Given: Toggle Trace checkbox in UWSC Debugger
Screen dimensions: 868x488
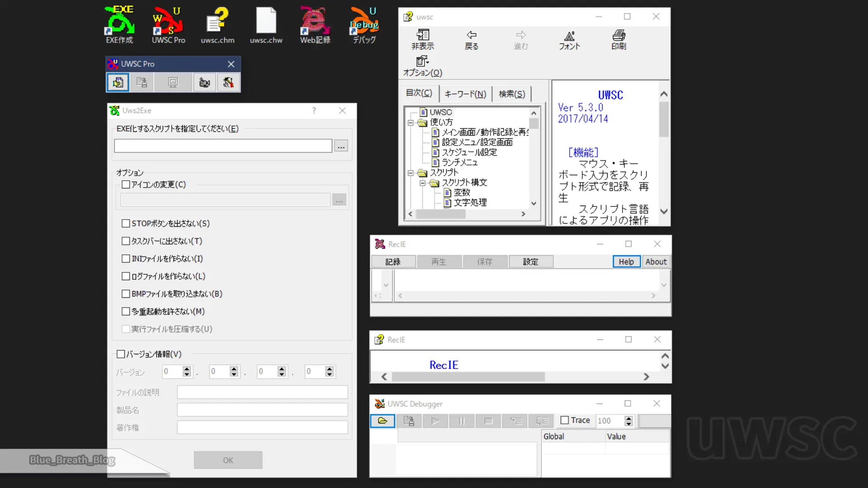Looking at the screenshot, I should point(565,420).
